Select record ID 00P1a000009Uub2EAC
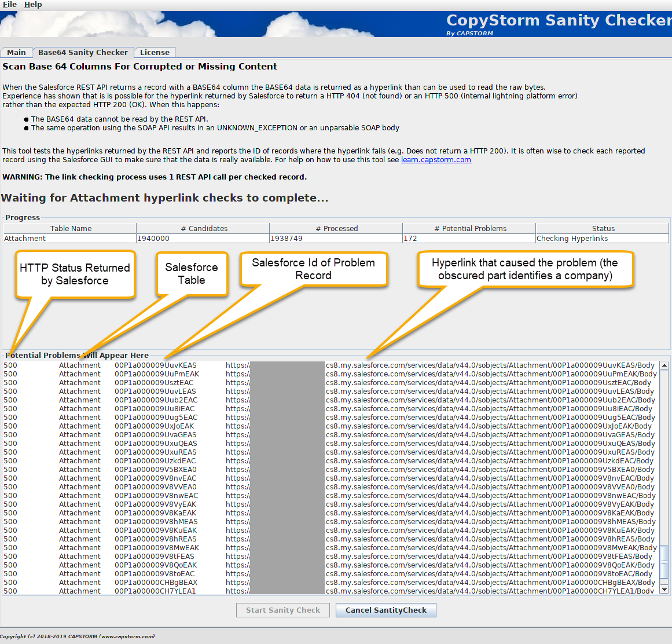 point(156,400)
